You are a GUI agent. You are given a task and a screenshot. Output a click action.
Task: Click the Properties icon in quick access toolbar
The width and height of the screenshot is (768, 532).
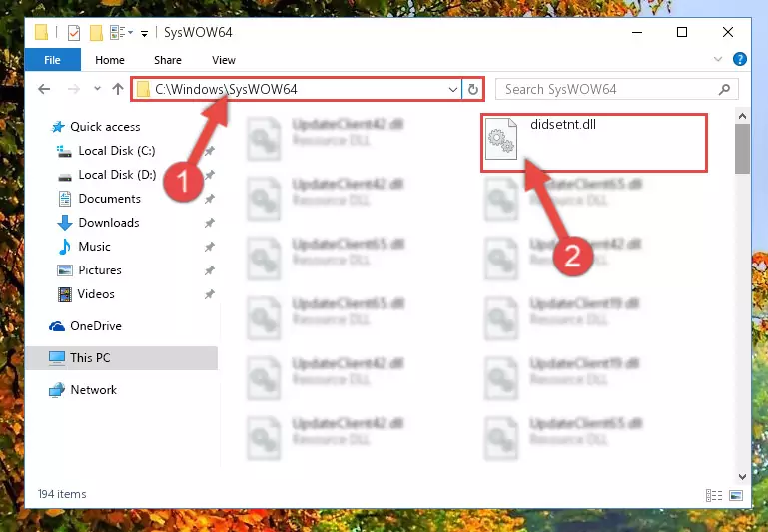tap(74, 33)
